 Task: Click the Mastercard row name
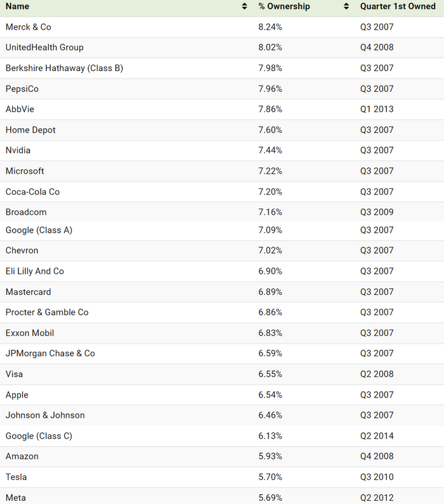coord(29,292)
